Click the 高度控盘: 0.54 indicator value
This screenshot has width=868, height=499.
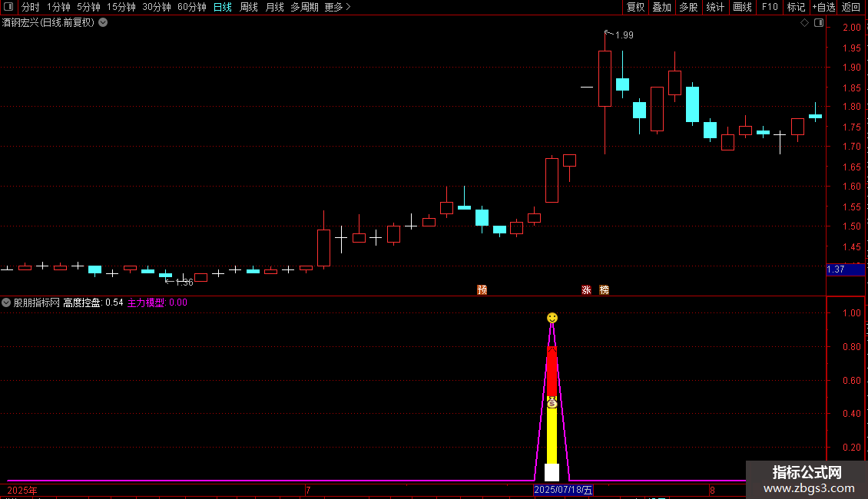click(x=93, y=302)
